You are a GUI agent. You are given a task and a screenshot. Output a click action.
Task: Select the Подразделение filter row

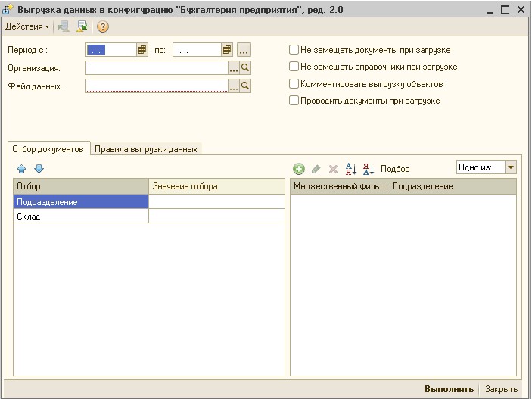click(x=81, y=201)
